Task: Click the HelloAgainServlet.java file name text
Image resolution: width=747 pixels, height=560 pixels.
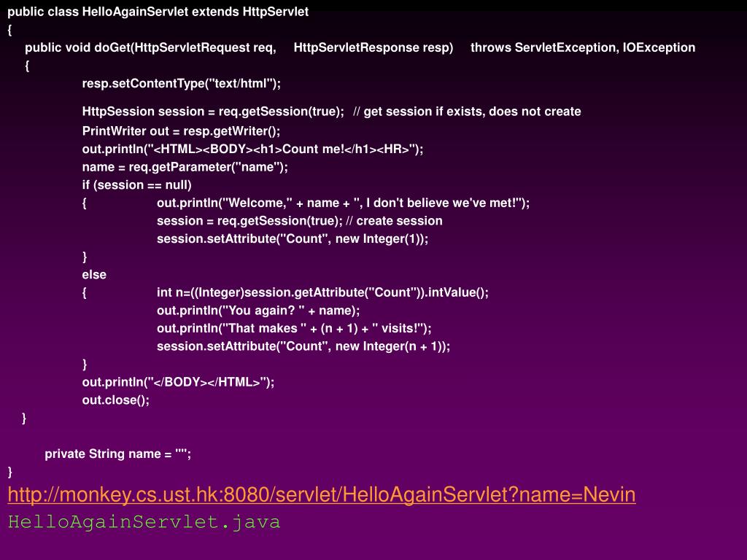Action: (144, 522)
